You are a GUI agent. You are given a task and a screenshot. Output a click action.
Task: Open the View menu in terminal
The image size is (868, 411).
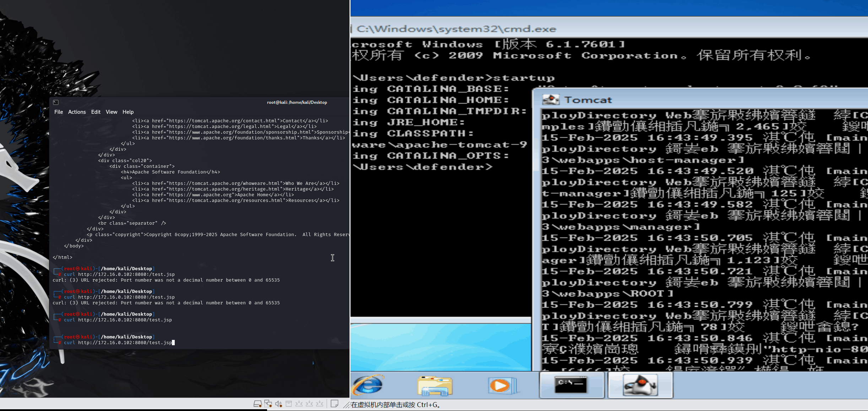pos(111,112)
